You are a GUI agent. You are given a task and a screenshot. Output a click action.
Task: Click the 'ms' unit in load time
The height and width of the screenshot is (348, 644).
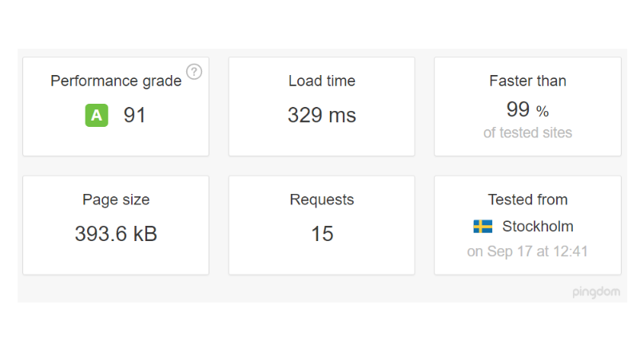(343, 117)
